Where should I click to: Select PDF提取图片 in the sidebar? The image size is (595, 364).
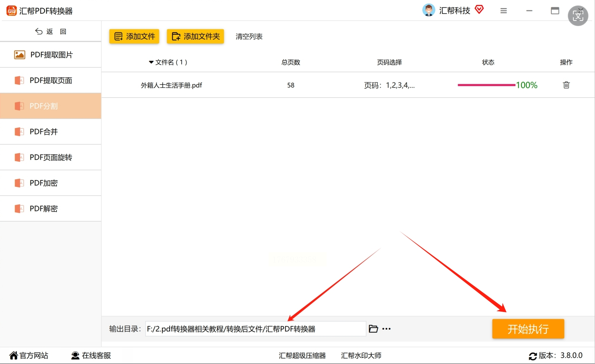pos(51,55)
